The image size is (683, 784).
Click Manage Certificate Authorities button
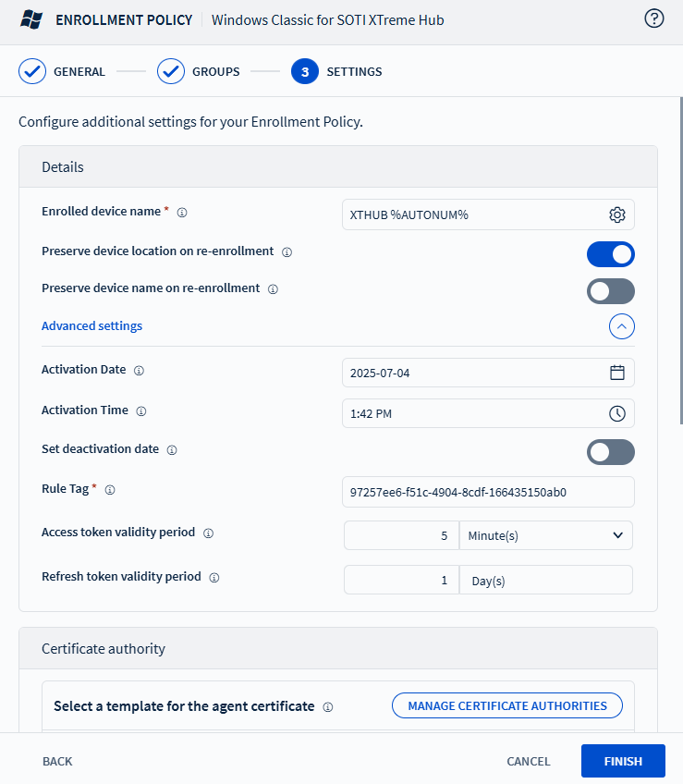[506, 705]
